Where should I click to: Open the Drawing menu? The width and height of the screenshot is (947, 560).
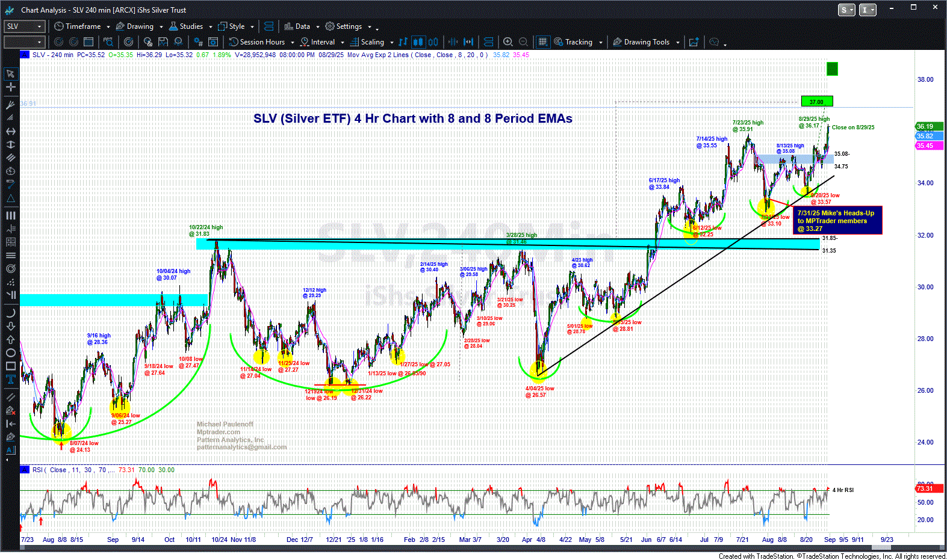click(135, 26)
